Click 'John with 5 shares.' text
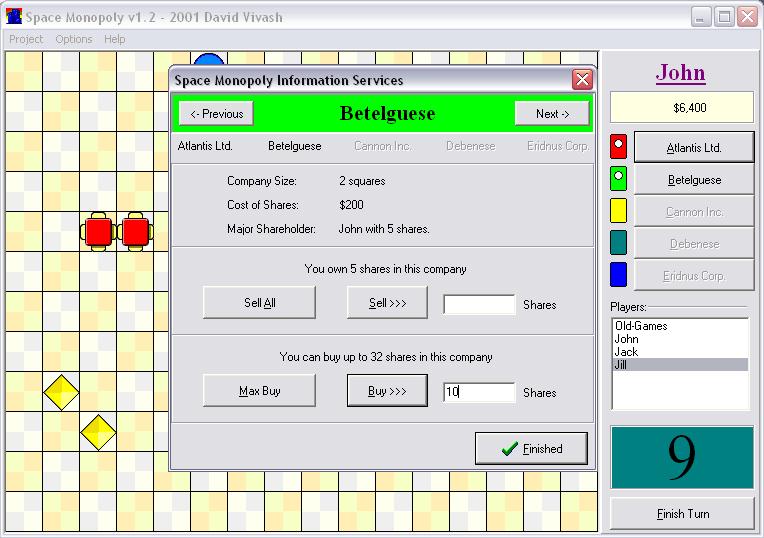 pos(384,229)
